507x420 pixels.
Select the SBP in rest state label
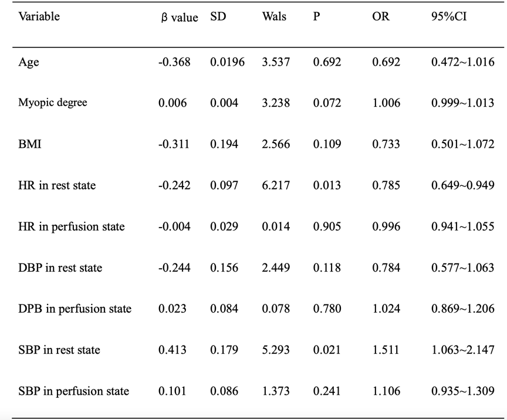tap(59, 350)
